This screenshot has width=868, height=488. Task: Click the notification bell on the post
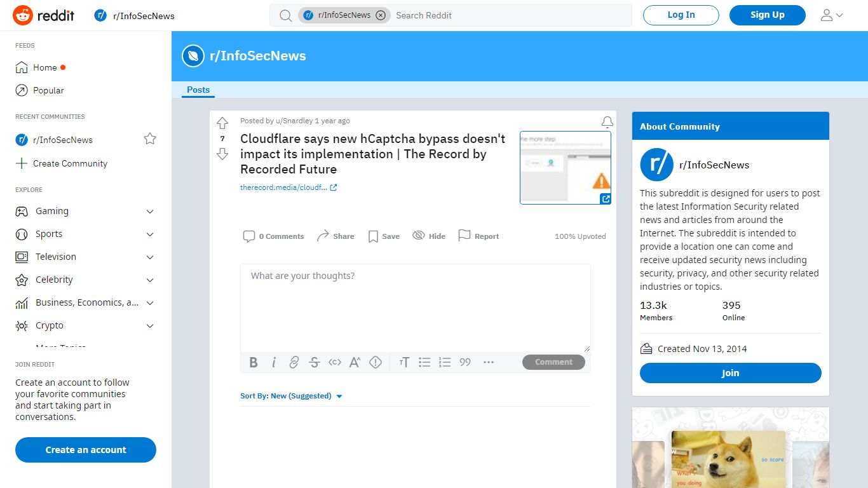pos(607,122)
